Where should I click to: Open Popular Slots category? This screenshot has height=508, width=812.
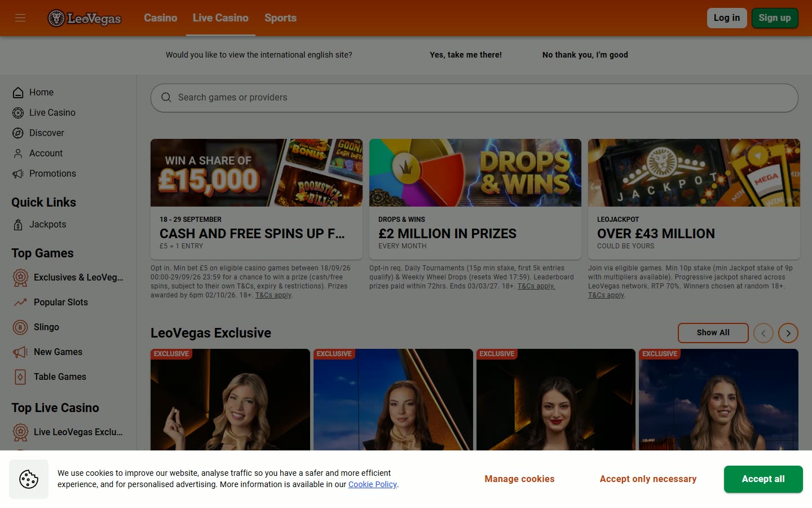click(x=61, y=303)
